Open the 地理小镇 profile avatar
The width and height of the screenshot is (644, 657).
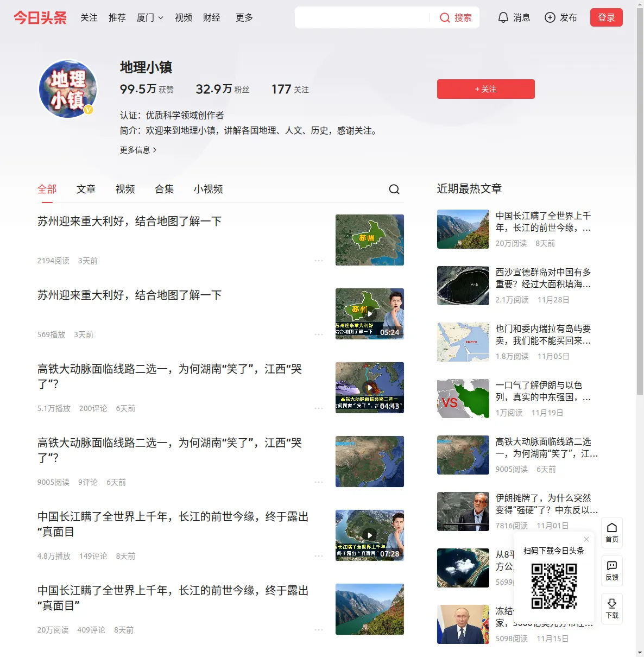[68, 89]
